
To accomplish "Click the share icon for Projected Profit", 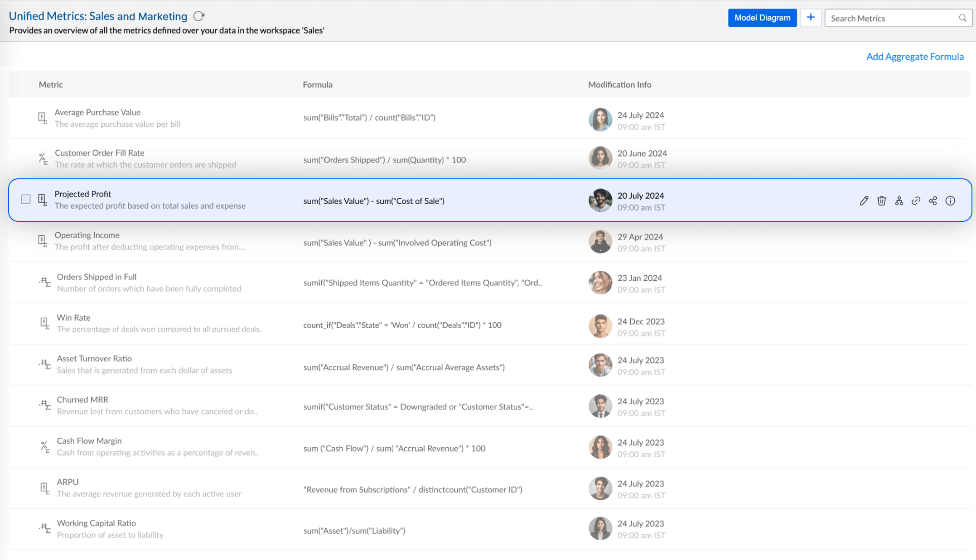I will pyautogui.click(x=934, y=201).
